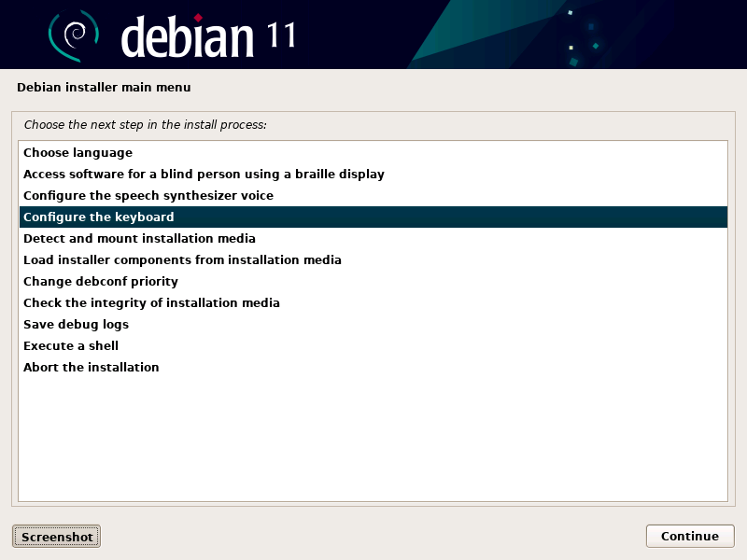Choose Change debconf priority option
Screen dimensions: 747x560
tap(373, 282)
